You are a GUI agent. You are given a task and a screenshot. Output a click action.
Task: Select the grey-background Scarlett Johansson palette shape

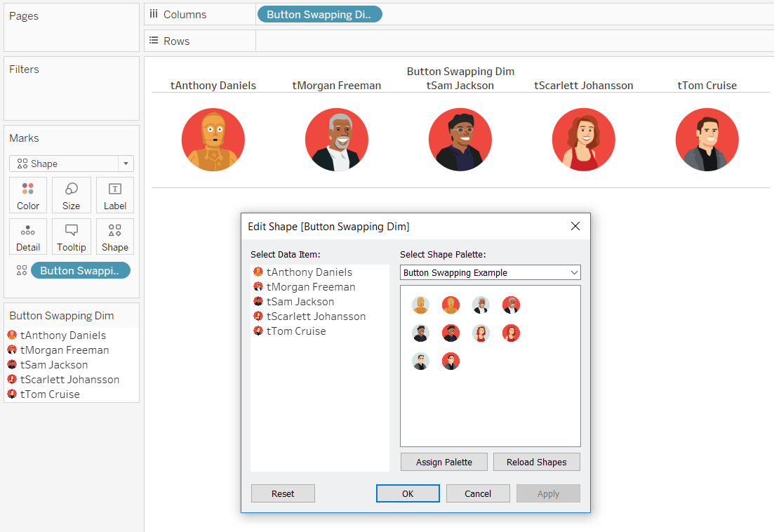tap(481, 333)
